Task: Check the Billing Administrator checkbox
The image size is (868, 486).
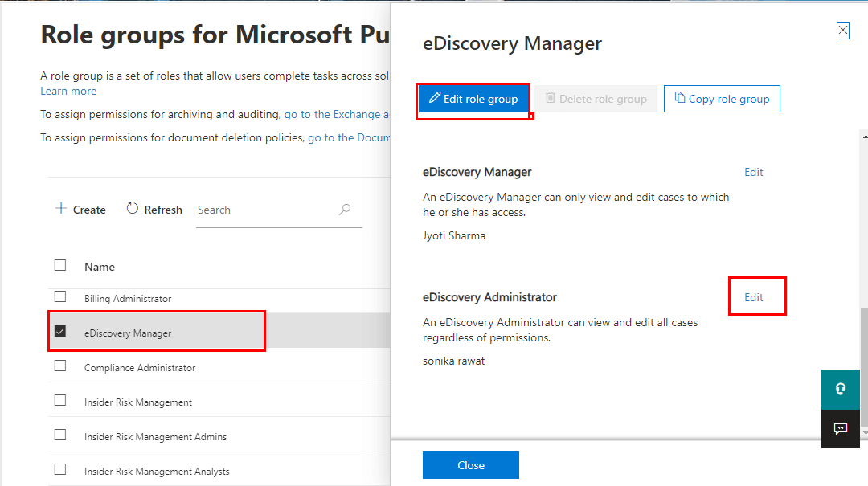Action: pos(60,296)
